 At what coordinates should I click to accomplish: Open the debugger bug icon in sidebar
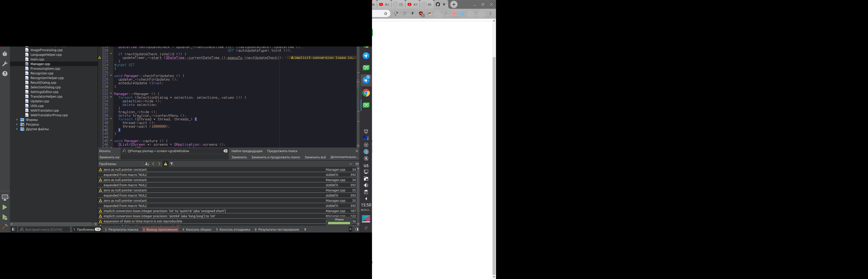coord(5,55)
